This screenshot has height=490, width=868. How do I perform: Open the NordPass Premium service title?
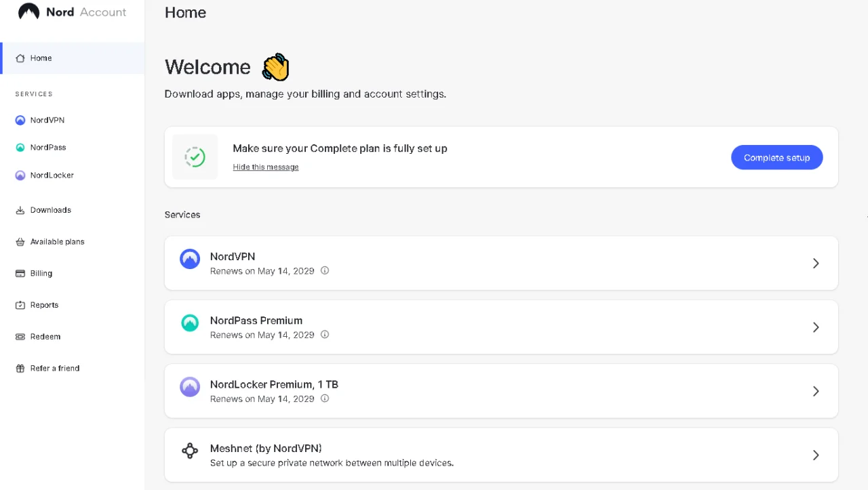pyautogui.click(x=256, y=321)
